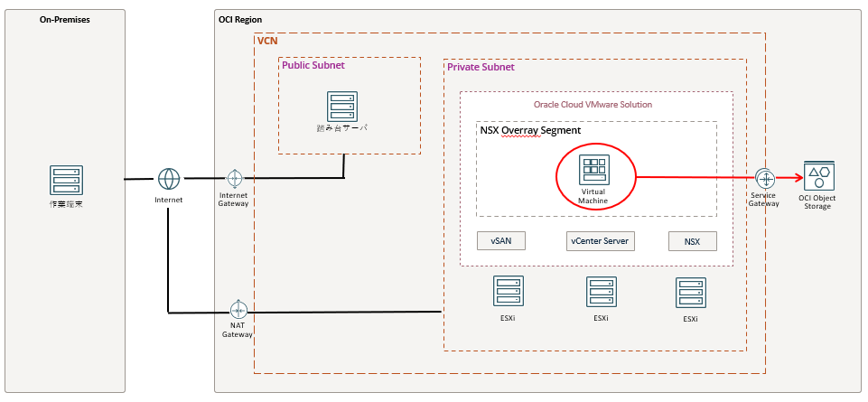Click the vSAN box
Image resolution: width=868 pixels, height=402 pixels.
tap(501, 241)
